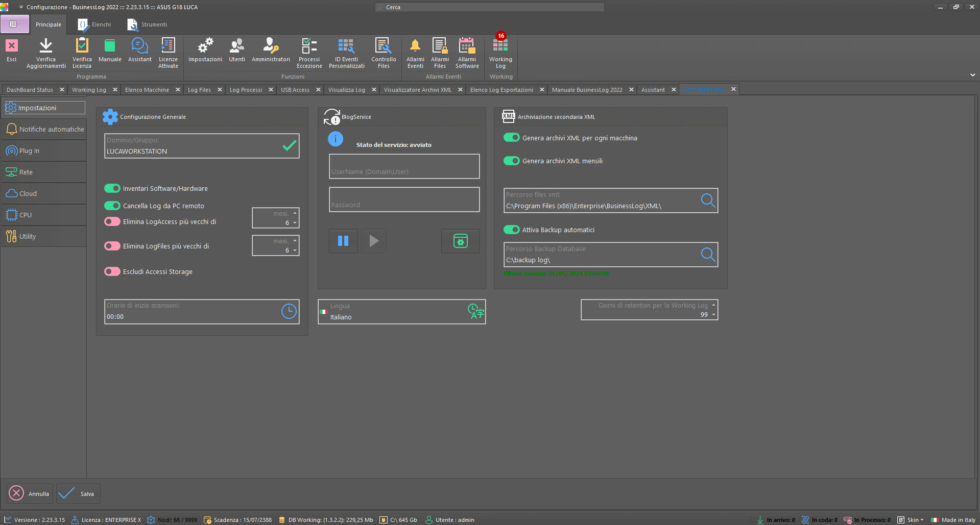The width and height of the screenshot is (980, 525).
Task: Enable Escludi Accessi Storage switch
Action: [x=112, y=271]
